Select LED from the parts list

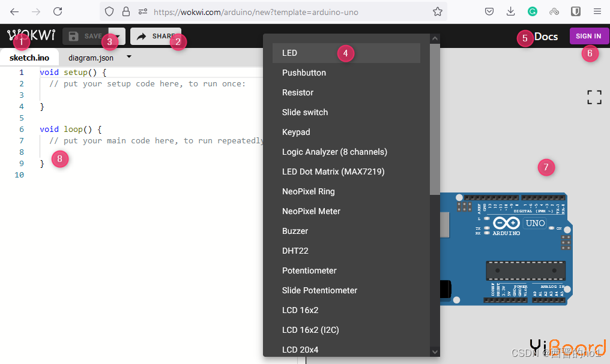click(346, 53)
